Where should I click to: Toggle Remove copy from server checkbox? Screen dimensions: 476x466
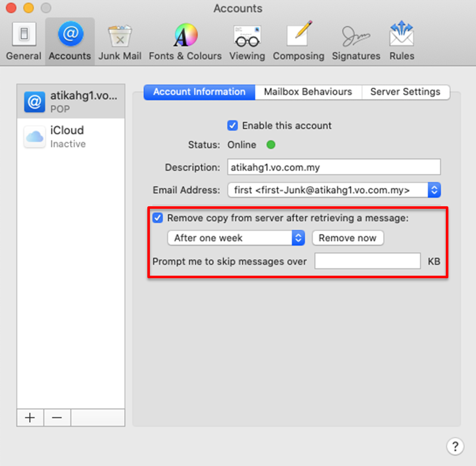click(157, 218)
